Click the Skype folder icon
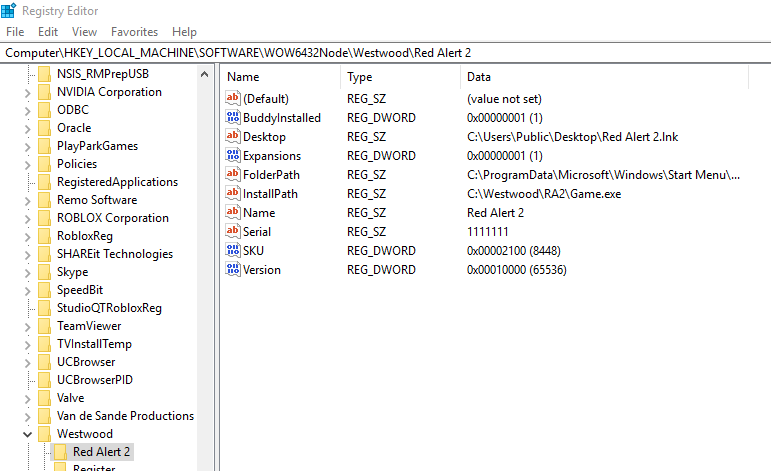Image resolution: width=771 pixels, height=471 pixels. [x=44, y=272]
